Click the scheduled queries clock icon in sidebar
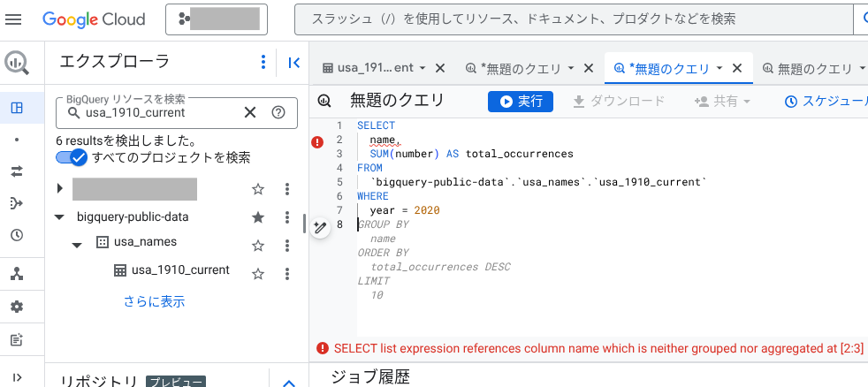Viewport: 868px width, 387px height. click(x=16, y=236)
